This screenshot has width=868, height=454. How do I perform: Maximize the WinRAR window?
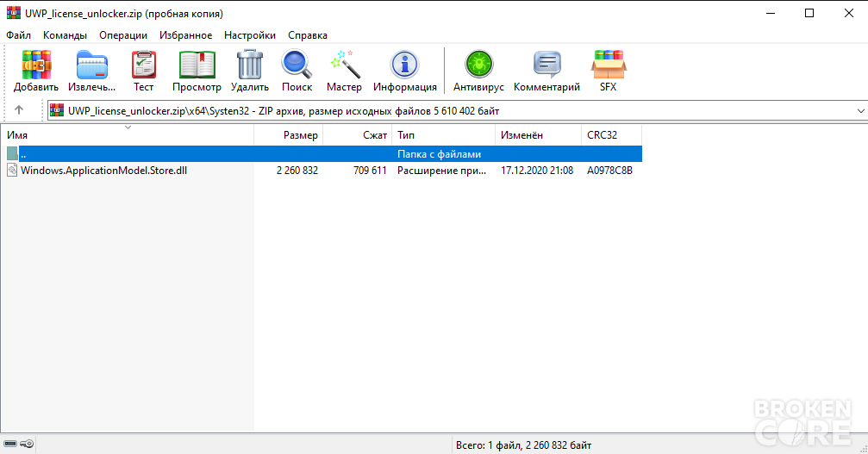point(809,13)
